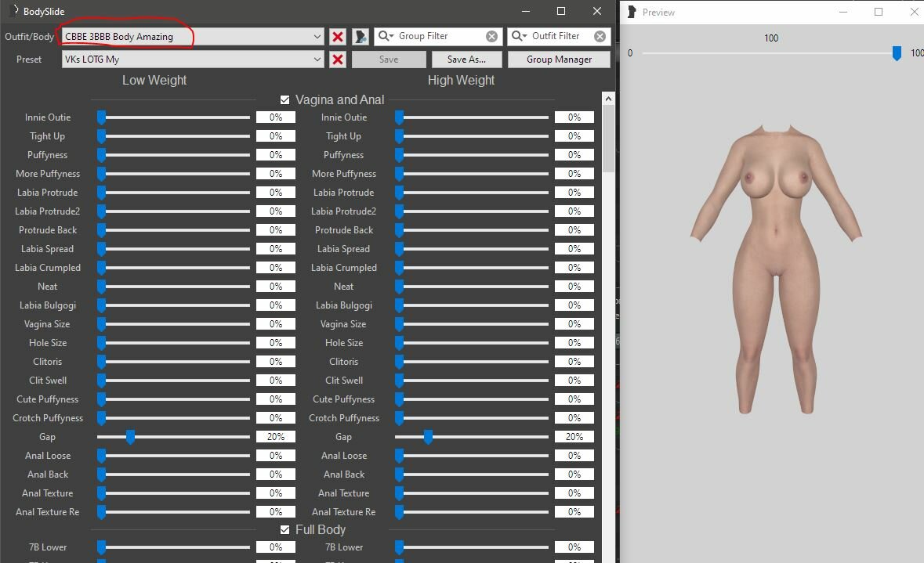Click the Group Filter magnifier search icon

point(386,36)
